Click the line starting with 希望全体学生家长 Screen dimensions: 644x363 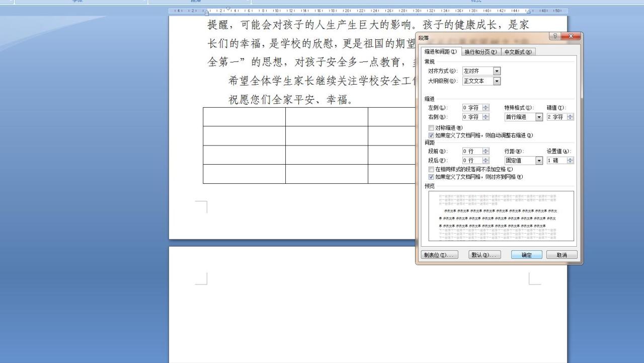[x=322, y=81]
